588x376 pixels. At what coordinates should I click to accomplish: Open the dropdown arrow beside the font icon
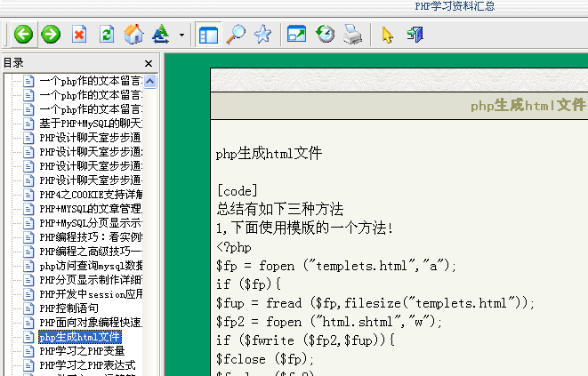pyautogui.click(x=181, y=36)
